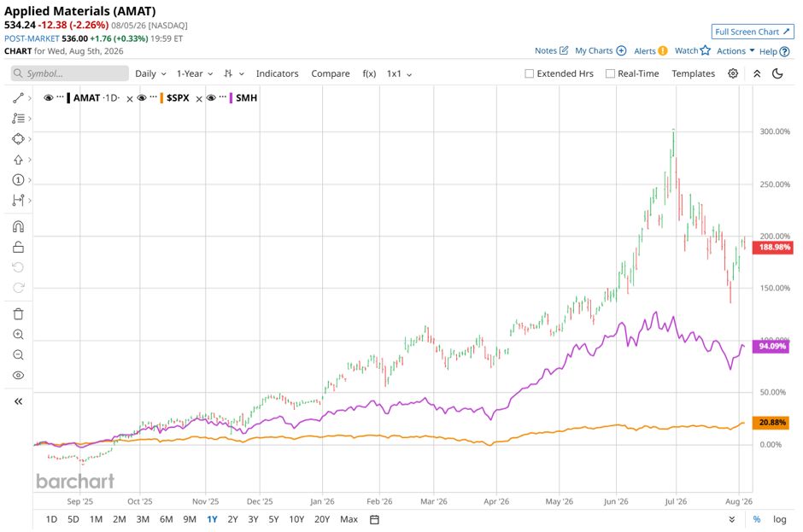
Task: Toggle the lock drawings padlock
Action: [x=19, y=247]
